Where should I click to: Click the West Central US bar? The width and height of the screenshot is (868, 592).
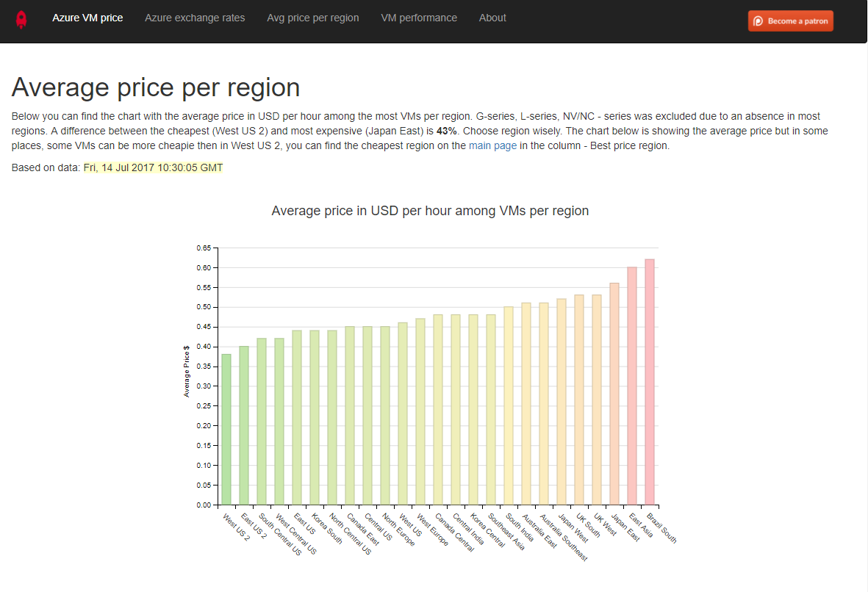(279, 422)
